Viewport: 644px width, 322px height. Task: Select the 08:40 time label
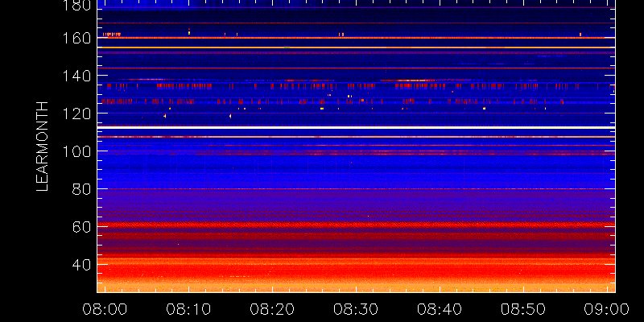click(440, 309)
